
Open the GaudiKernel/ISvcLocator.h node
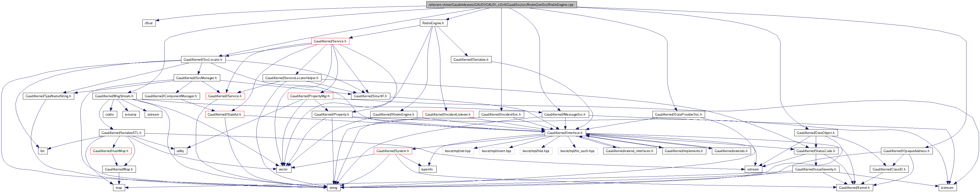pyautogui.click(x=203, y=60)
